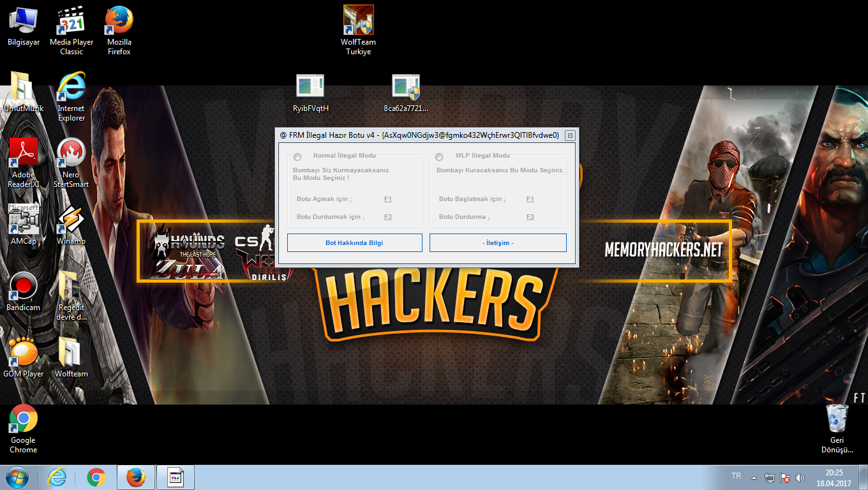The height and width of the screenshot is (490, 868).
Task: Select Internet Explorer desktop shortcut
Action: point(71,96)
